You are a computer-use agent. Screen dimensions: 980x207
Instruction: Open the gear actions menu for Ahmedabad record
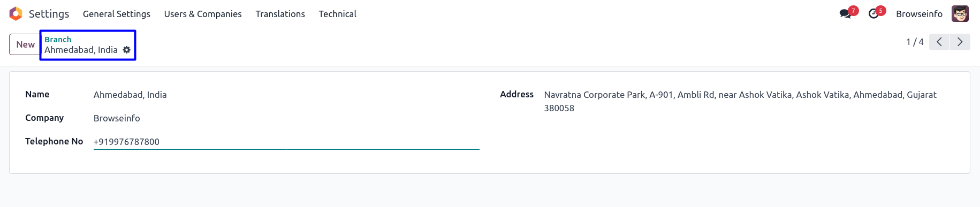pos(127,50)
